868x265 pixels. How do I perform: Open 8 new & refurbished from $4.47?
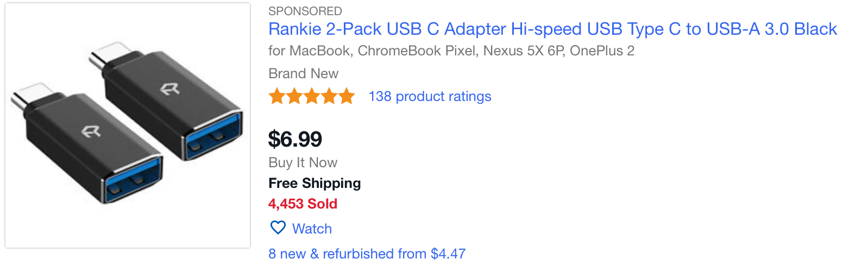(x=367, y=254)
